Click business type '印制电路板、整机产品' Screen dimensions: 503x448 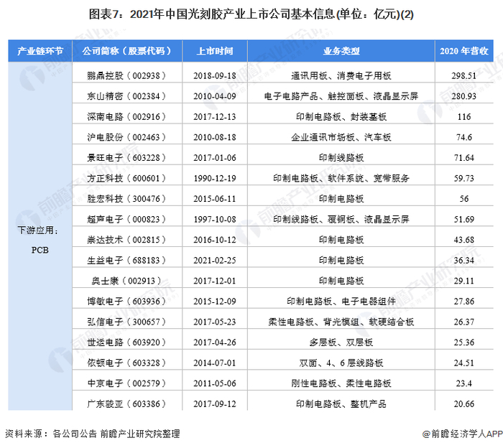pos(341,403)
